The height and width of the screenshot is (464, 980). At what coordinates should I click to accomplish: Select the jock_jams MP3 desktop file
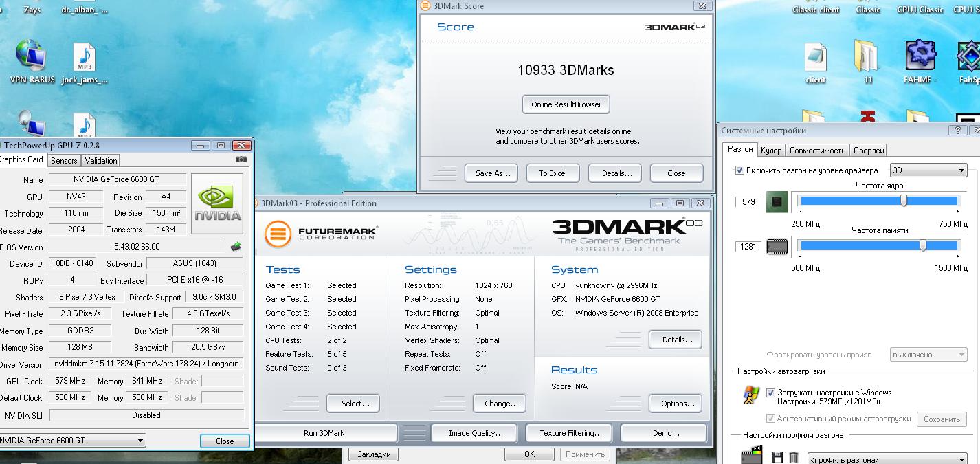tap(84, 63)
